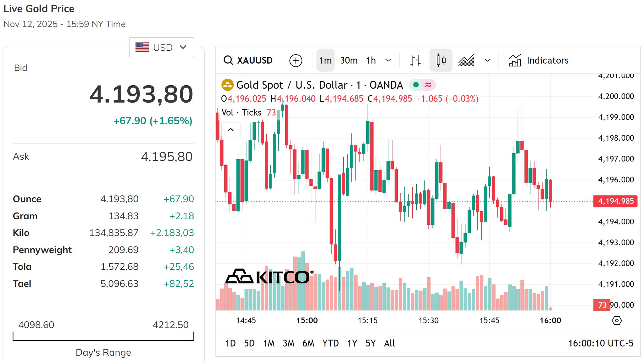Select the candlestick chart style icon
This screenshot has width=644, height=361.
click(x=441, y=60)
